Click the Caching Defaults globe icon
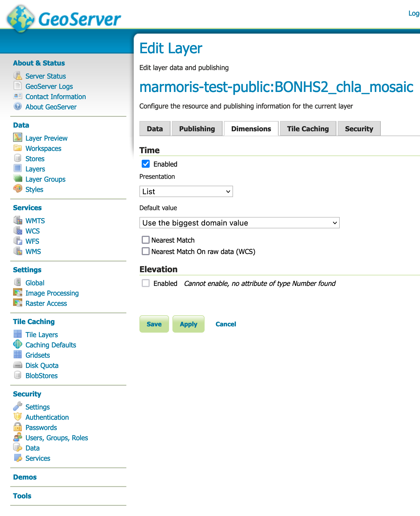This screenshot has width=420, height=516. click(x=18, y=345)
